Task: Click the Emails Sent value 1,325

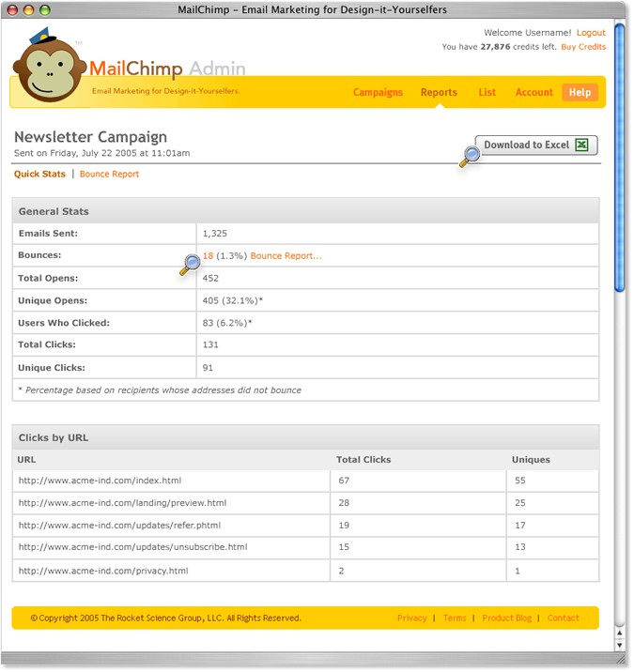Action: click(214, 234)
